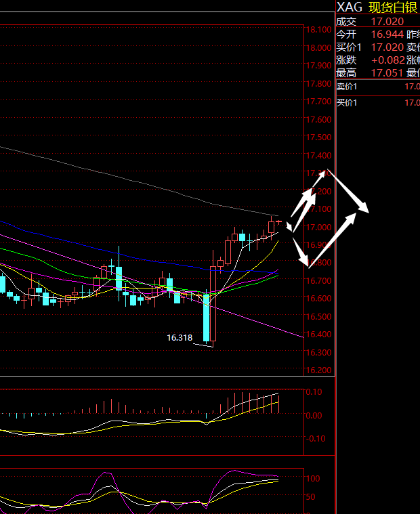The width and height of the screenshot is (420, 514).
Task: Click the 16.500 price axis label
Action: tap(318, 317)
